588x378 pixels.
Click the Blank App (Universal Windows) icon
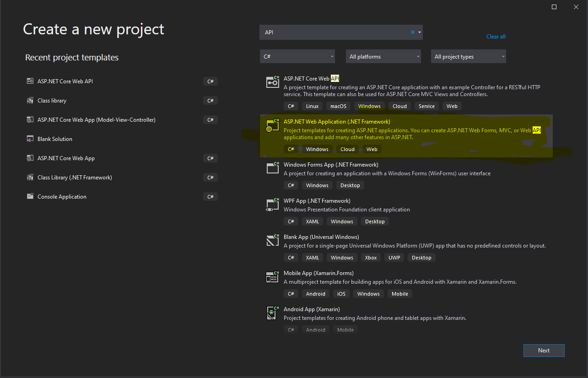[x=273, y=240]
